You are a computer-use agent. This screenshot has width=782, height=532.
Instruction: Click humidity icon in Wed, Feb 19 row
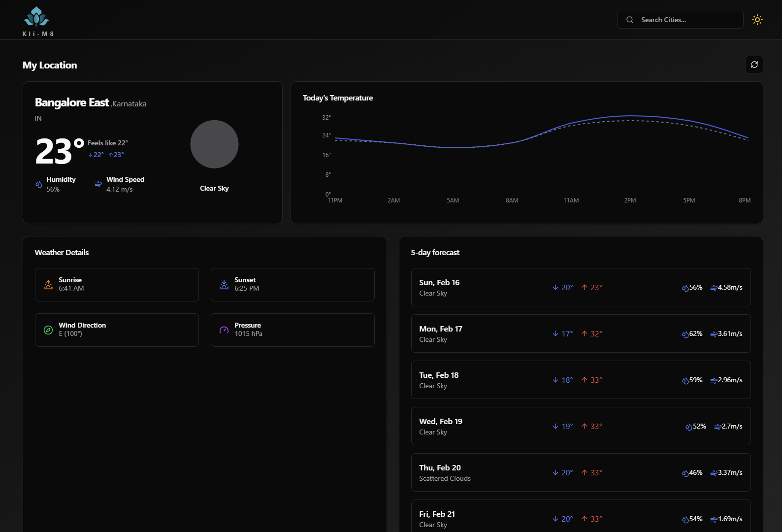click(689, 427)
